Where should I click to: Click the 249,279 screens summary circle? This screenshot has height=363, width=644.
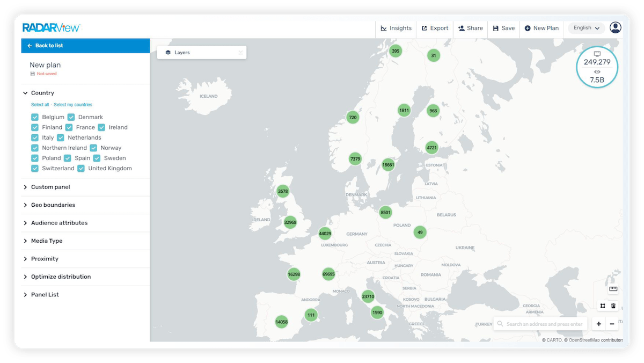click(x=597, y=67)
